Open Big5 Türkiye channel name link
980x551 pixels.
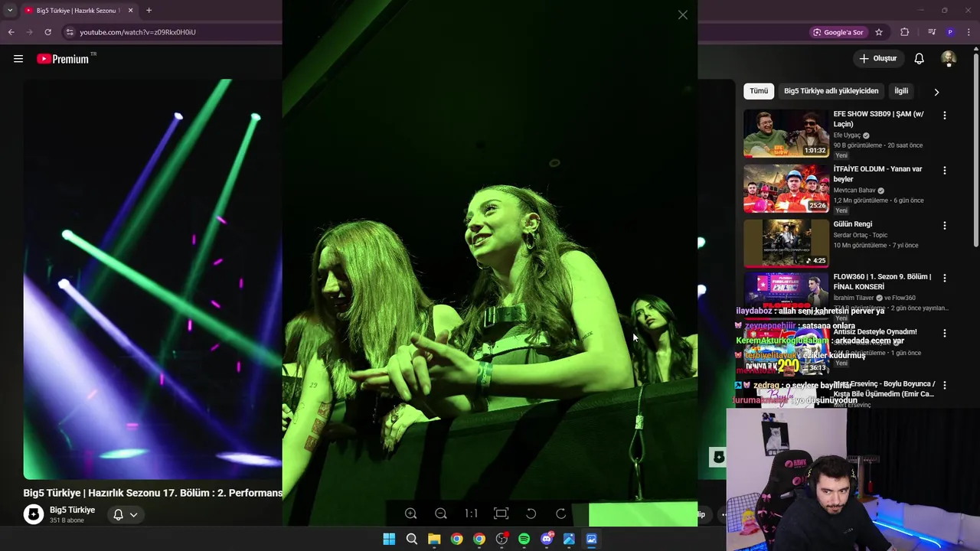[x=72, y=510]
